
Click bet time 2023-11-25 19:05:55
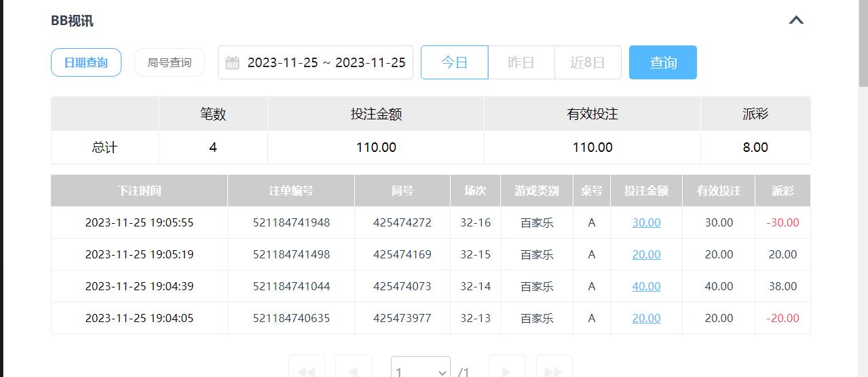coord(139,222)
